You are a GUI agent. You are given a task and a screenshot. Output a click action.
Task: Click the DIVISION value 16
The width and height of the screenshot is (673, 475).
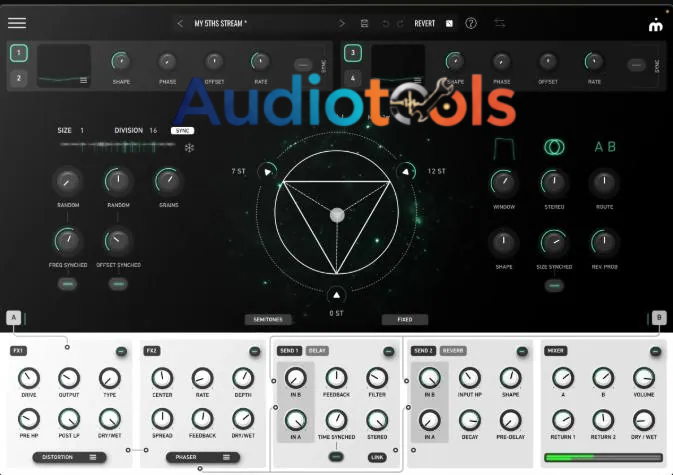click(153, 130)
